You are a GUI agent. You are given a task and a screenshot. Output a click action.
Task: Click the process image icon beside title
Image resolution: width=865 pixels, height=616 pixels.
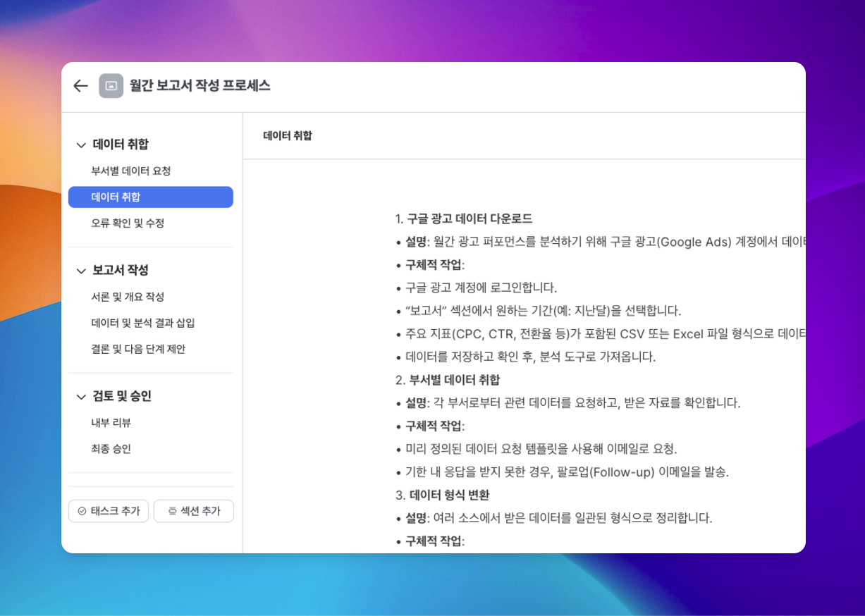click(111, 86)
